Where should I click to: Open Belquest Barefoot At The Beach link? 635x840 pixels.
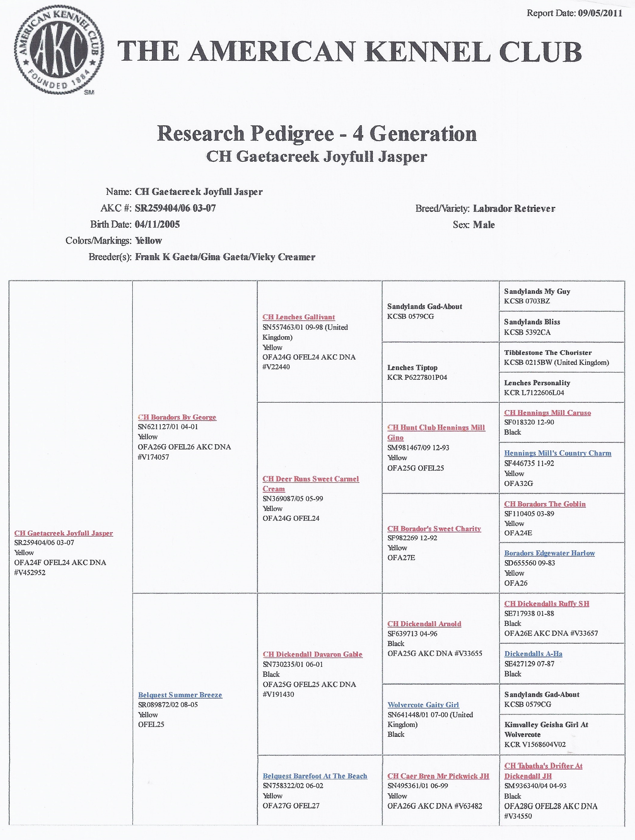pyautogui.click(x=315, y=776)
